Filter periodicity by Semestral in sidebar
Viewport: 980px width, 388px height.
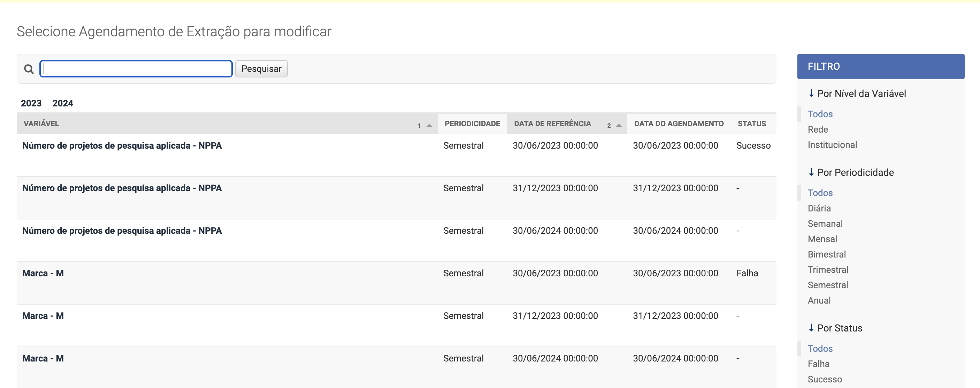pos(828,285)
